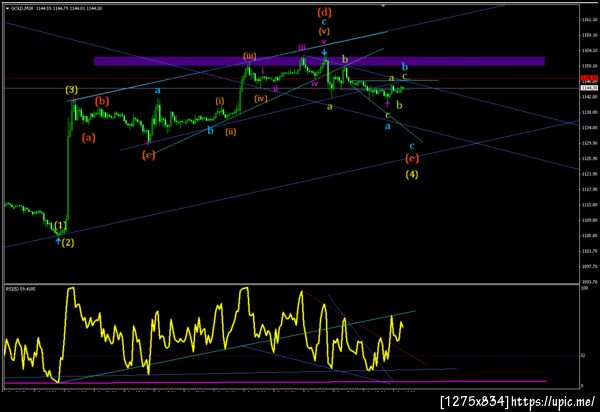Click the orange (iv) sub-wave label

click(261, 99)
